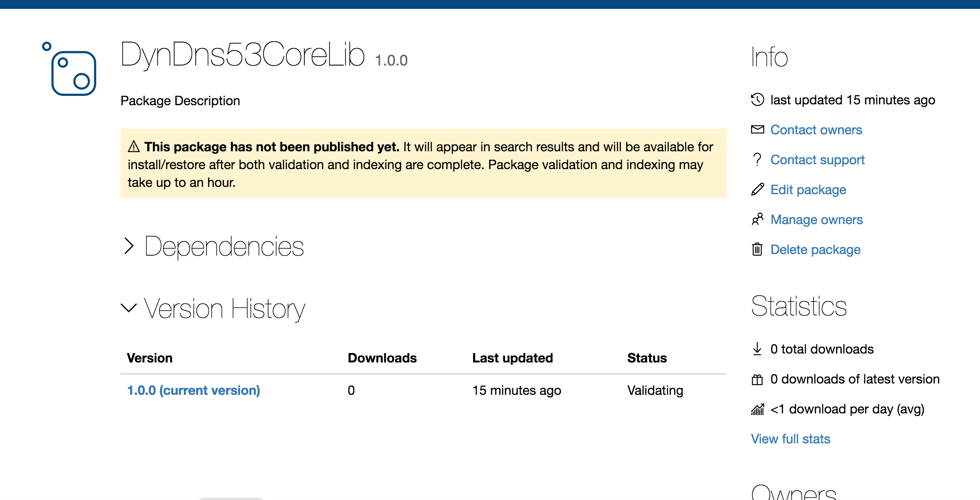The image size is (980, 500).
Task: Click the trash can icon beside Delete package
Action: pyautogui.click(x=757, y=249)
